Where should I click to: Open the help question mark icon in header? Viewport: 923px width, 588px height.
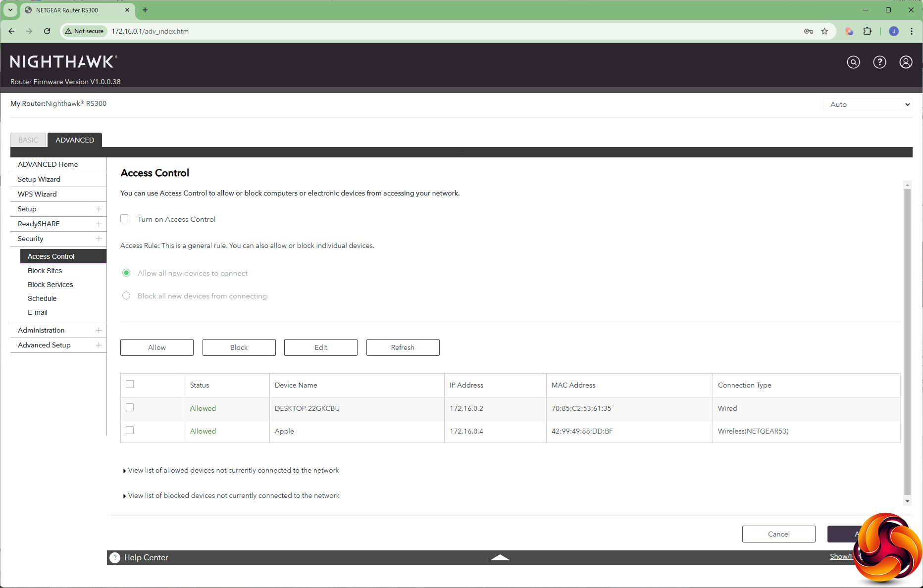[x=879, y=62]
